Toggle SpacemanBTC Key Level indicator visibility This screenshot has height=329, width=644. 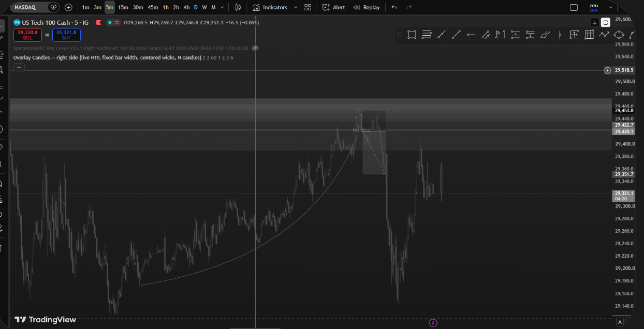[255, 48]
